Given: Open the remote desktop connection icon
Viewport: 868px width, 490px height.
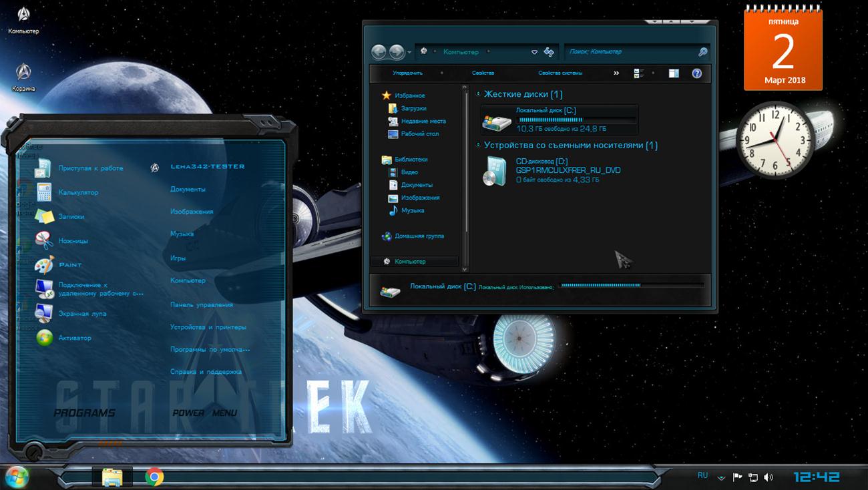Looking at the screenshot, I should (44, 288).
